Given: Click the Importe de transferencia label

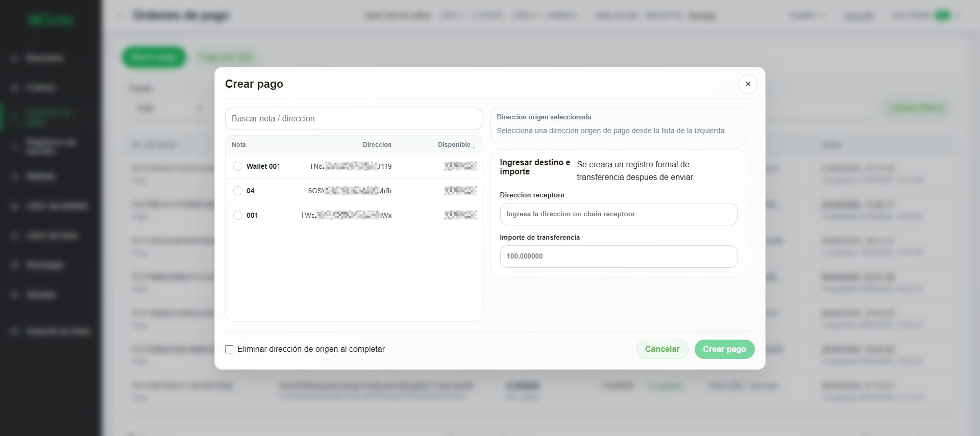Looking at the screenshot, I should [540, 238].
